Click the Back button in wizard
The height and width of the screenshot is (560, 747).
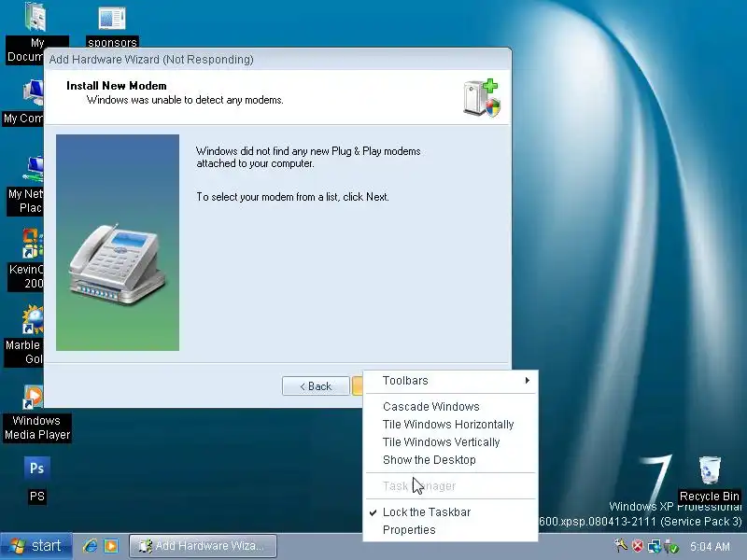[316, 385]
